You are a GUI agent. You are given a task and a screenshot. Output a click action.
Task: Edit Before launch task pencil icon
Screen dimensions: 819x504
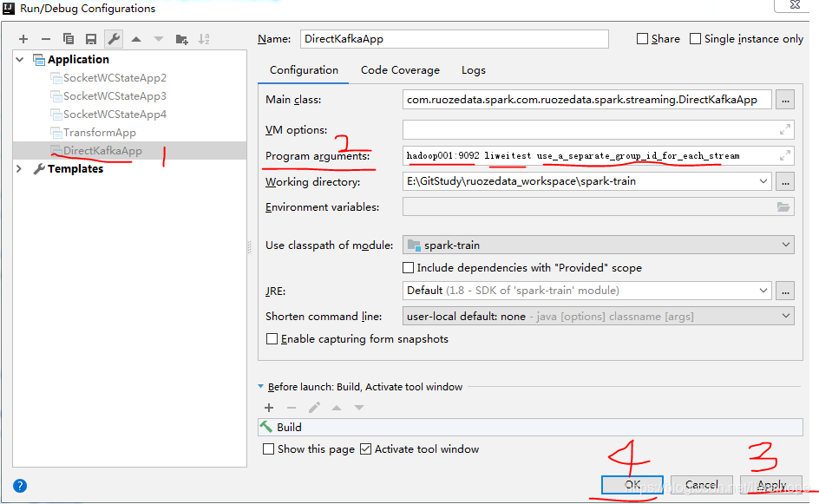314,408
